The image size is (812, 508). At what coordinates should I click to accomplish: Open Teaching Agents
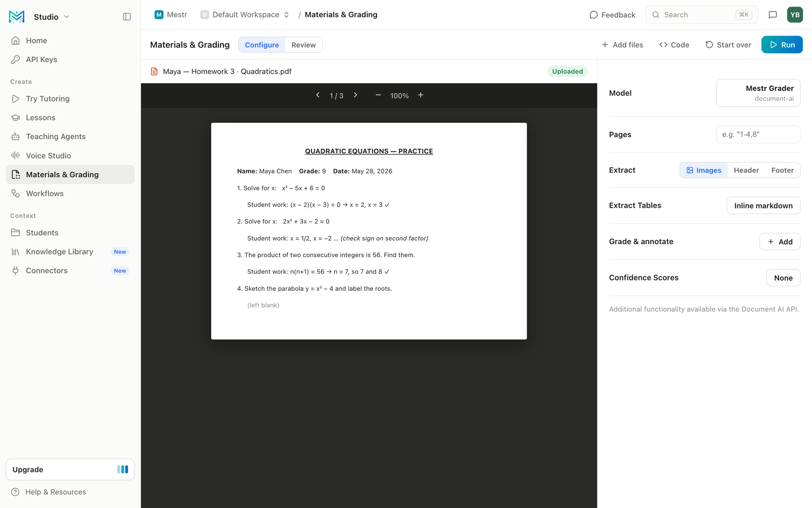click(x=70, y=137)
